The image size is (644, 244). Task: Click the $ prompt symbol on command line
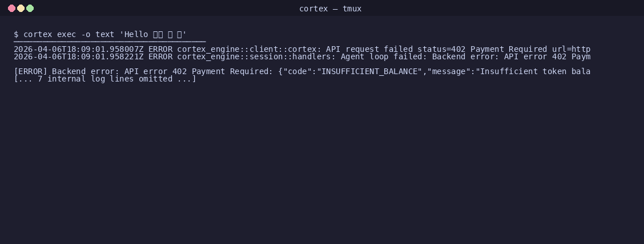(16, 34)
